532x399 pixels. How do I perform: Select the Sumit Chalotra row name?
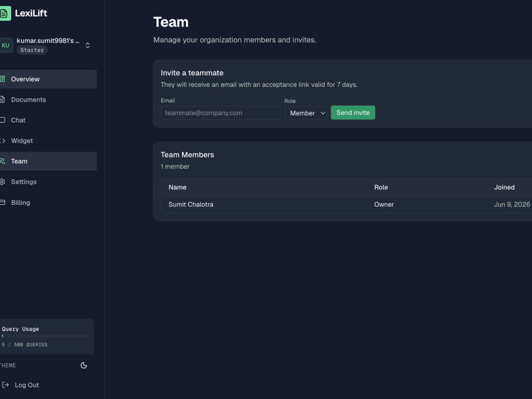(x=191, y=205)
